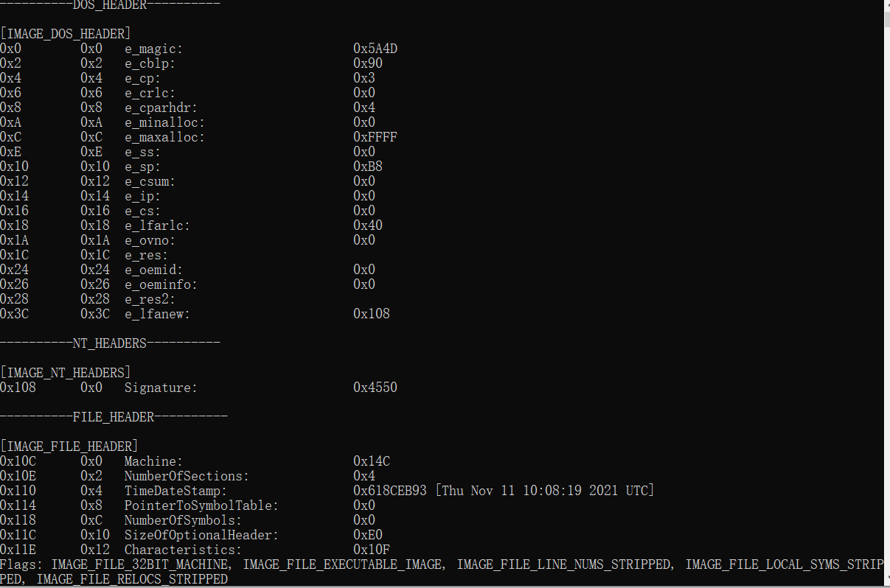The image size is (890, 588).
Task: Click the [IMAGE_DOS_HEADER] heading text
Action: pyautogui.click(x=66, y=34)
